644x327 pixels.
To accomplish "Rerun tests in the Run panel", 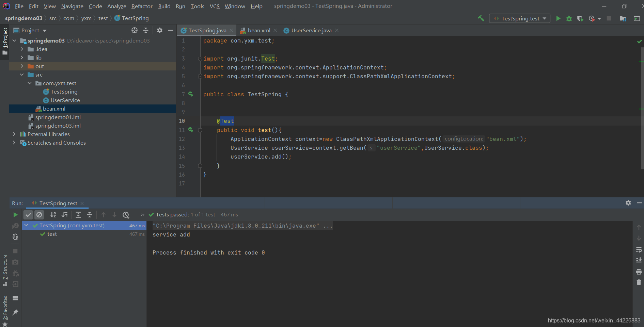I will pos(15,215).
